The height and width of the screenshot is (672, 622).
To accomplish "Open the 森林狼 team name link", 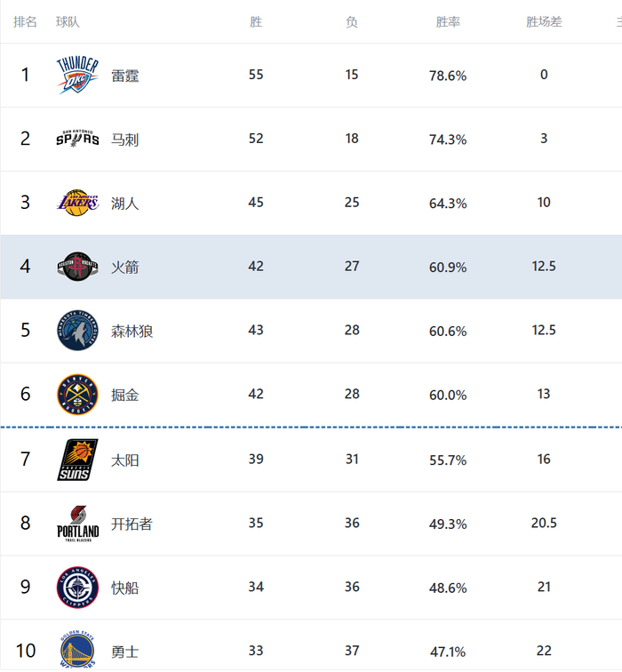I will [132, 331].
